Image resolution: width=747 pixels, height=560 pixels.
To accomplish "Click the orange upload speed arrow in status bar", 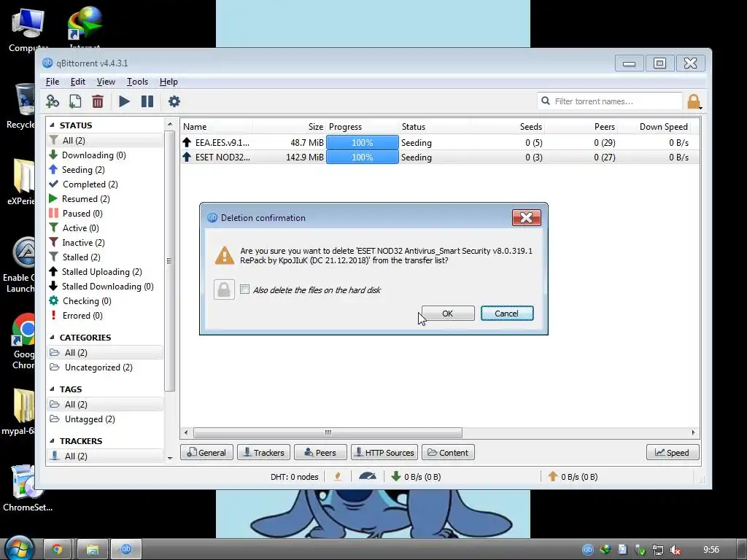I will (553, 476).
